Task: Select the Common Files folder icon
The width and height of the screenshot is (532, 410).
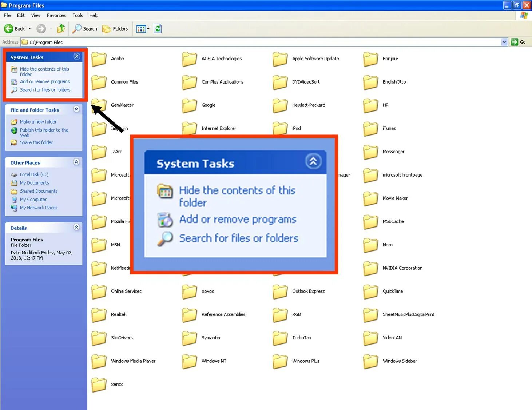Action: coord(99,82)
